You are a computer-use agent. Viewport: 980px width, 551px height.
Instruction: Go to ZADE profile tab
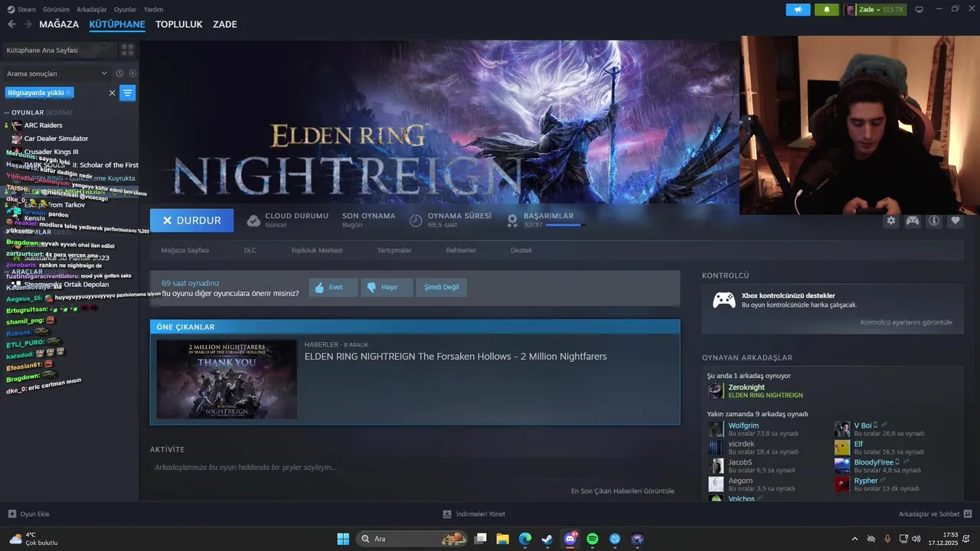tap(225, 24)
